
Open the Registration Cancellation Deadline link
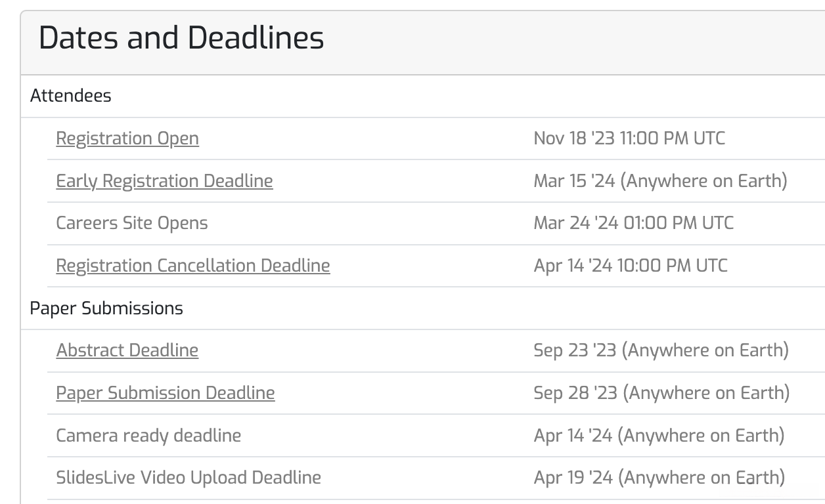point(193,266)
